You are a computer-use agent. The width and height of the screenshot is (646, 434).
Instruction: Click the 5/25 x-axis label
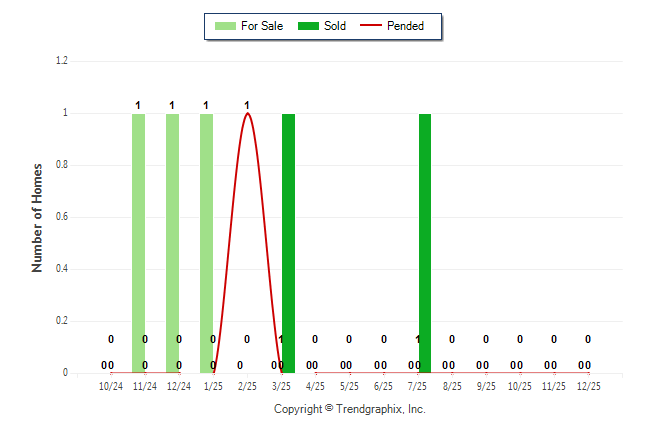coord(349,386)
